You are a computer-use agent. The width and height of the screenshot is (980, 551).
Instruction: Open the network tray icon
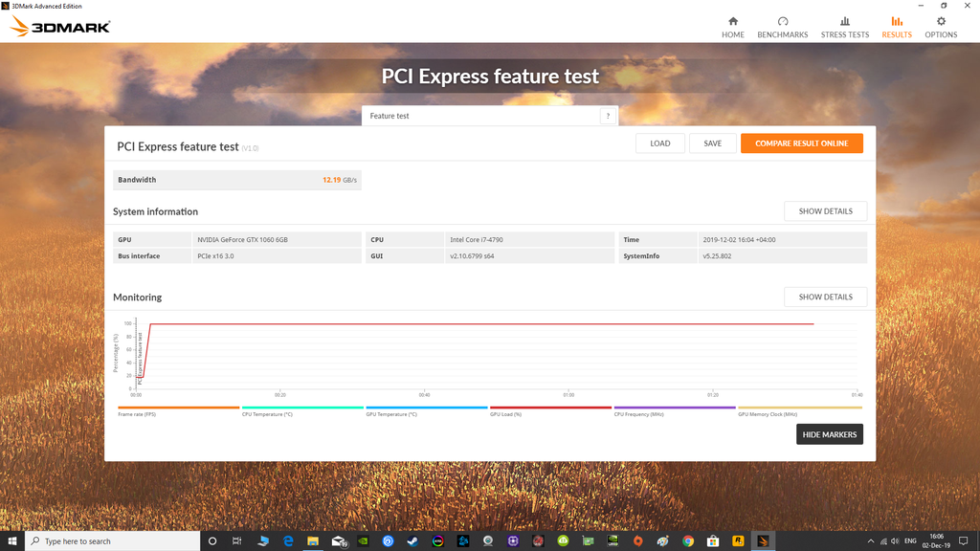coord(883,541)
